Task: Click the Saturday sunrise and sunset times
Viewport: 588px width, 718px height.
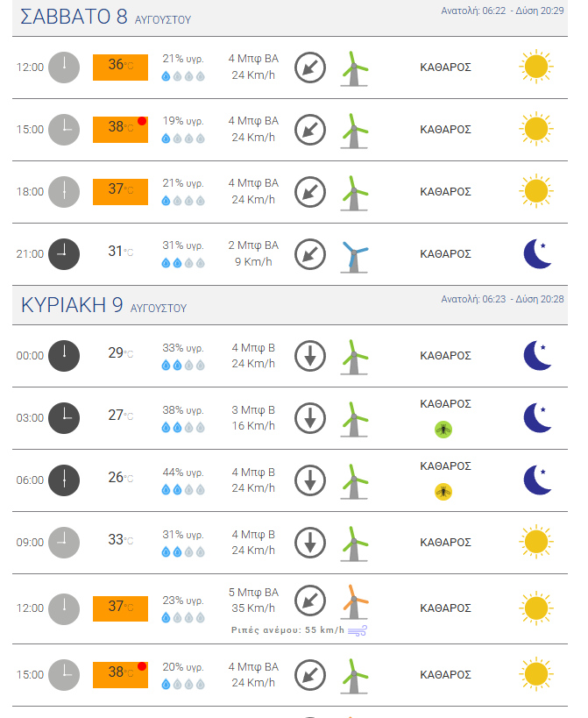Action: [x=502, y=11]
